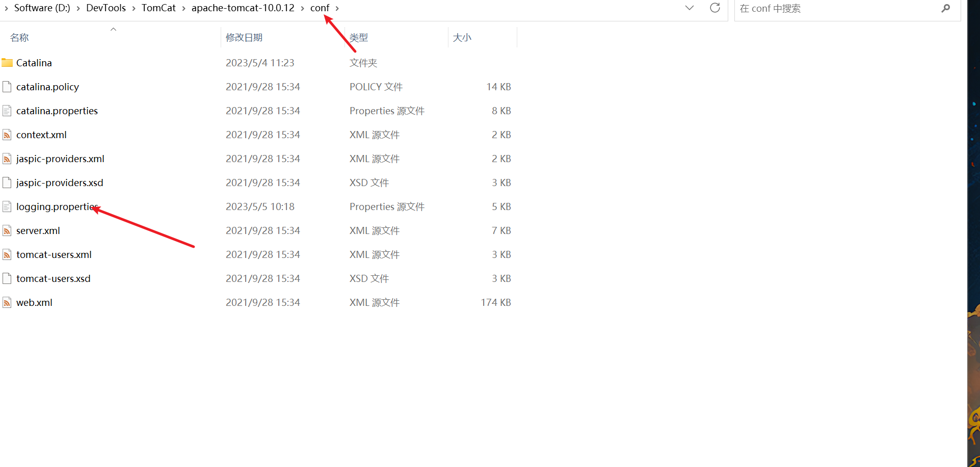The height and width of the screenshot is (467, 980).
Task: Expand the chevron before Software (D:)
Action: click(6, 8)
